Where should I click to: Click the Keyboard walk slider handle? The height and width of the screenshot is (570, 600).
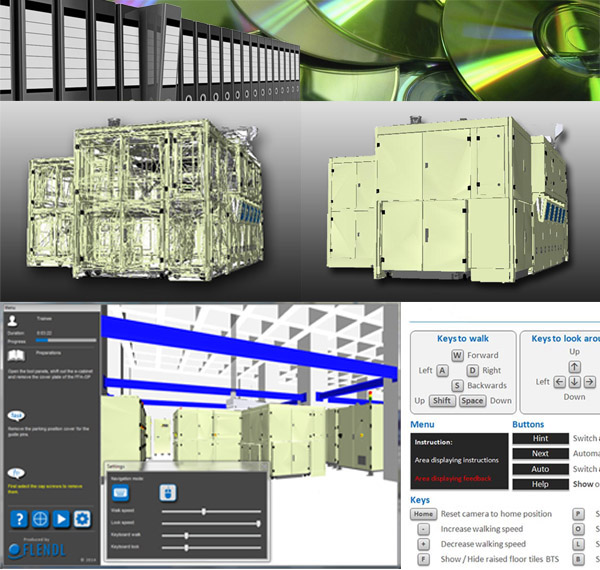point(187,536)
